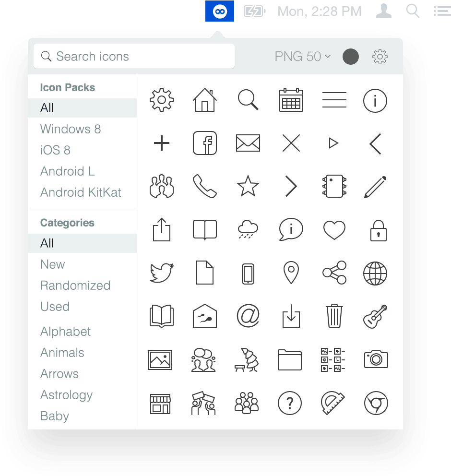Open the dark gray color picker swatch
This screenshot has height=476, width=451.
(351, 57)
